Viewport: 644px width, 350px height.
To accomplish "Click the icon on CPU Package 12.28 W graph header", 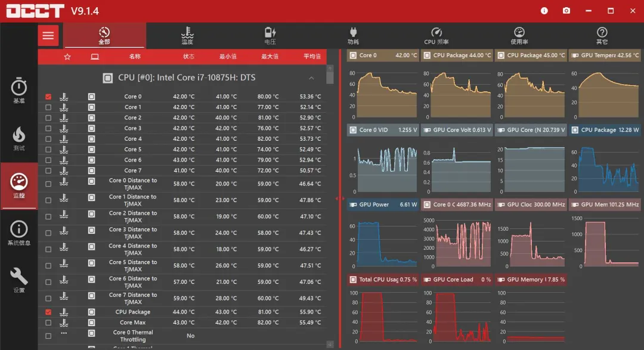I will [575, 130].
